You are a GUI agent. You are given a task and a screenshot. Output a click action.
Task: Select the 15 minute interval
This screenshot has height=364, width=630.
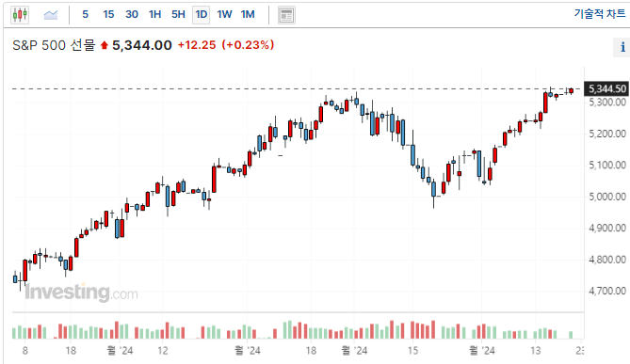click(108, 14)
